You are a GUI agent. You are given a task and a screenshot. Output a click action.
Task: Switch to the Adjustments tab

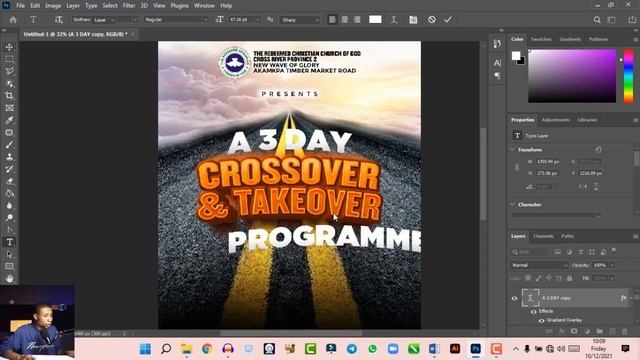pos(556,120)
